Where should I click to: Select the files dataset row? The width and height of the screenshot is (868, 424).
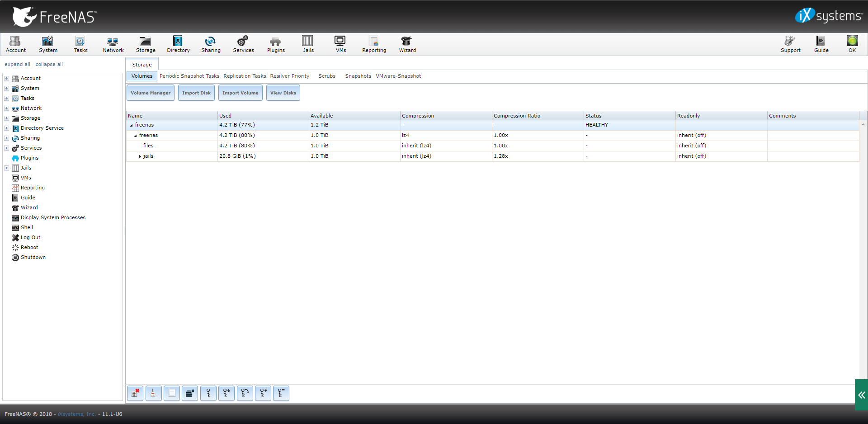click(493, 146)
